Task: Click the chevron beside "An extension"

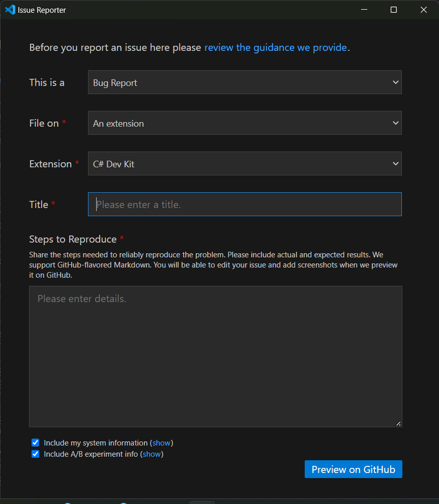Action: (x=396, y=123)
